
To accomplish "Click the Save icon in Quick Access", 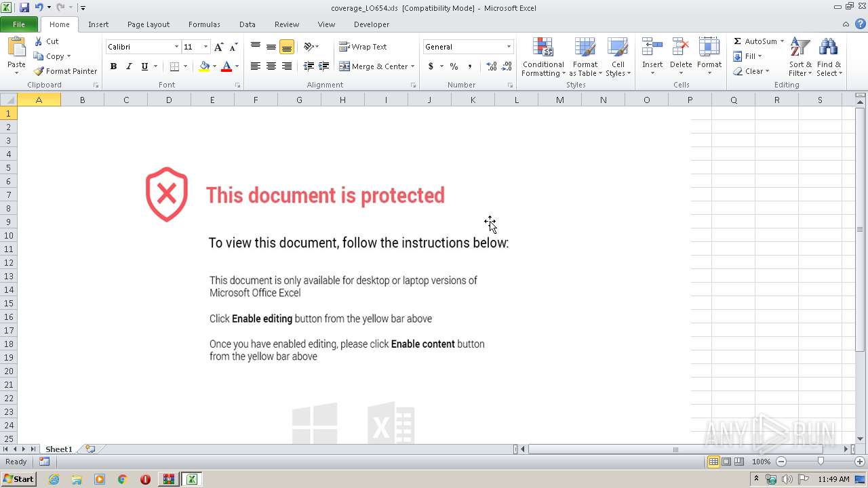I will point(24,7).
